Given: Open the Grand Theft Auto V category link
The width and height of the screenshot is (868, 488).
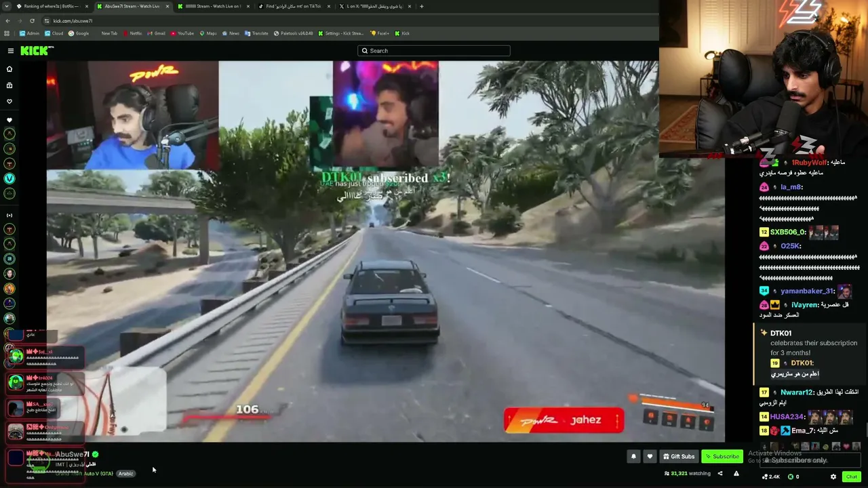Looking at the screenshot, I should pos(84,474).
